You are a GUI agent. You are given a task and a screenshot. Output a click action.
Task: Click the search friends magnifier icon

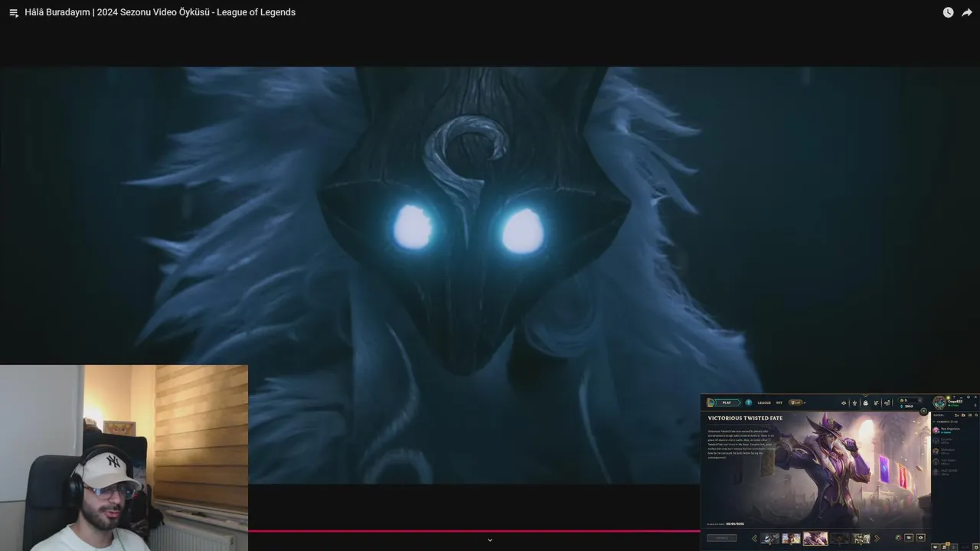pos(976,415)
